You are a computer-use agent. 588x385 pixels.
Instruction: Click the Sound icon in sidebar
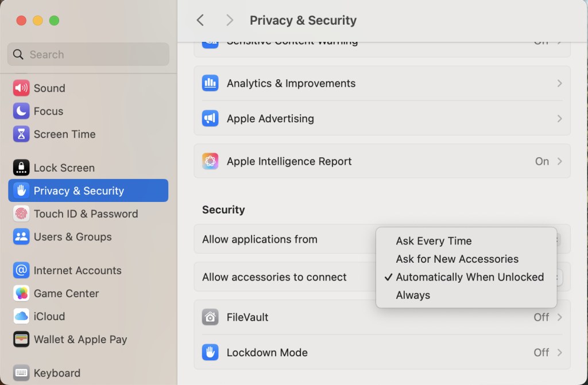click(21, 88)
